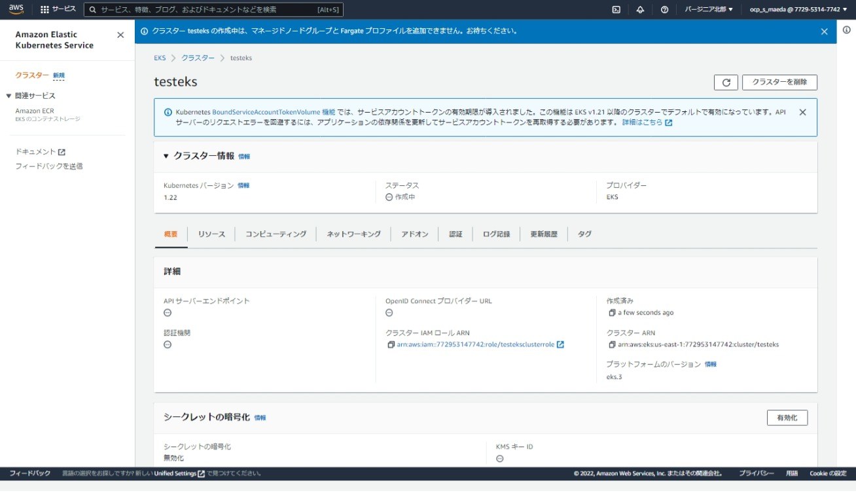Screen dimensions: 856x504
Task: Open クラスター in the sidebar
Action: point(32,75)
